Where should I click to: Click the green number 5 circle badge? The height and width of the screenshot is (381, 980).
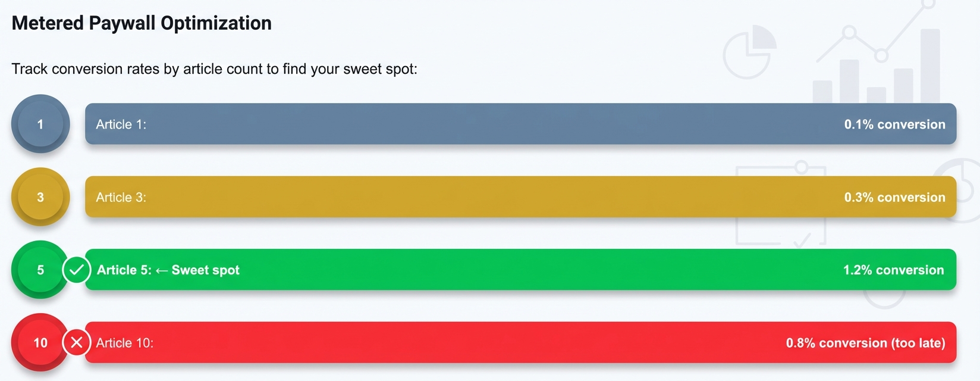(39, 270)
